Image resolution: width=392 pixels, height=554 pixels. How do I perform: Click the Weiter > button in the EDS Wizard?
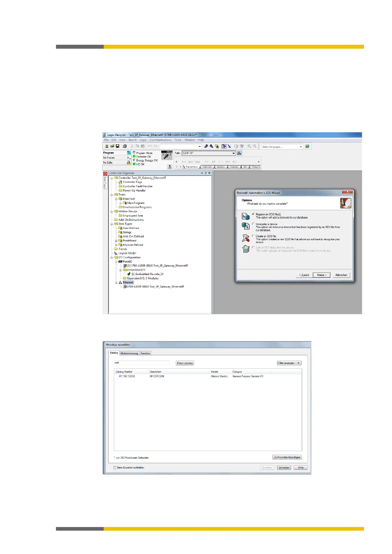click(322, 275)
